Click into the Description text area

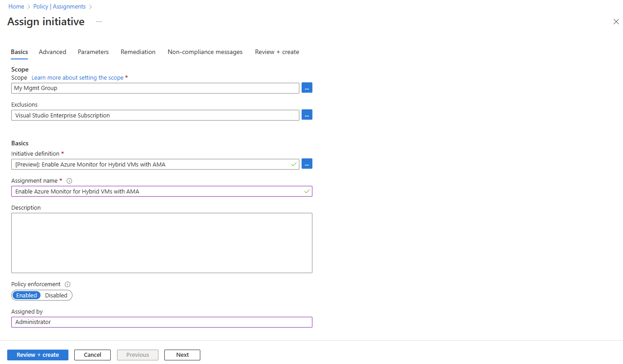(162, 243)
